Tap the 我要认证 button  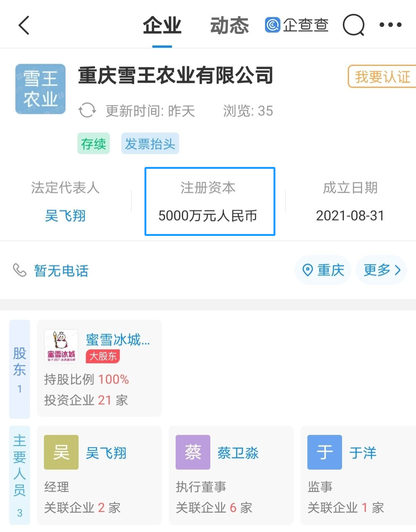pos(382,77)
